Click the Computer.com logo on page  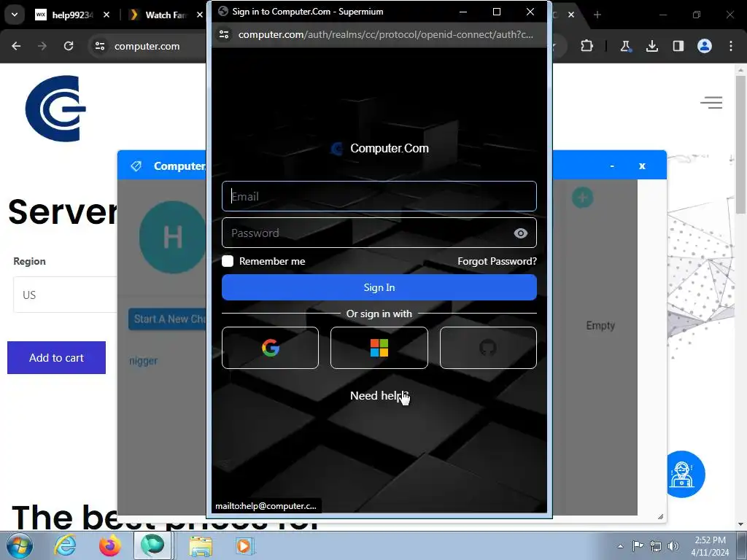tap(55, 109)
